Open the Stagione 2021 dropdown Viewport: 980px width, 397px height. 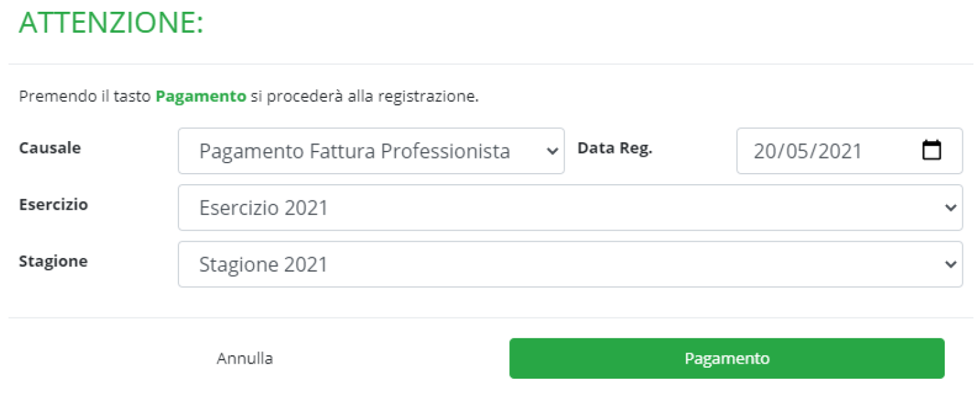(569, 264)
